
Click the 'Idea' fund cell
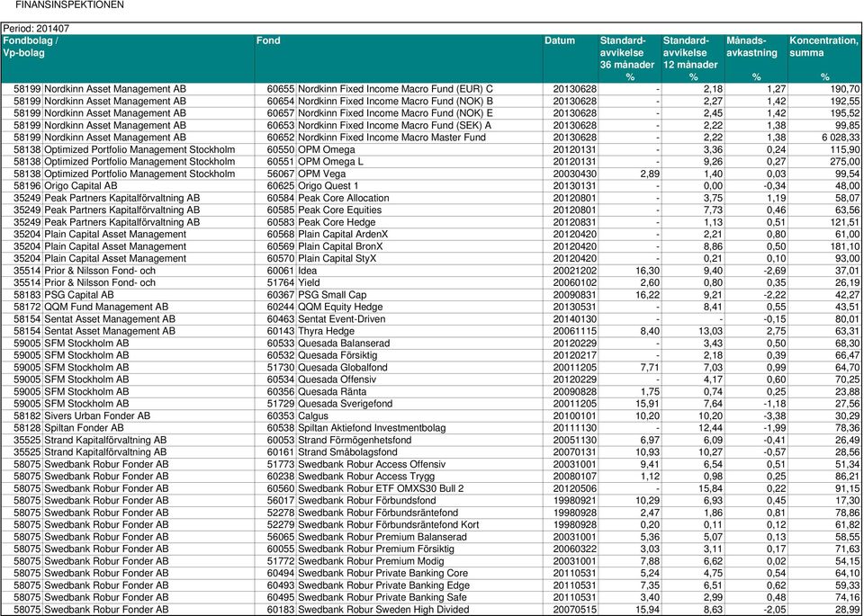308,271
